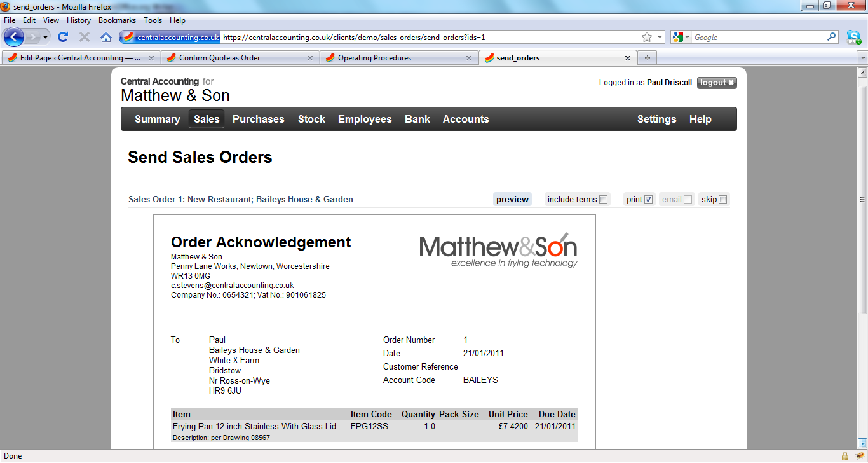Click the Order Acknowledgement heading

[x=261, y=242]
